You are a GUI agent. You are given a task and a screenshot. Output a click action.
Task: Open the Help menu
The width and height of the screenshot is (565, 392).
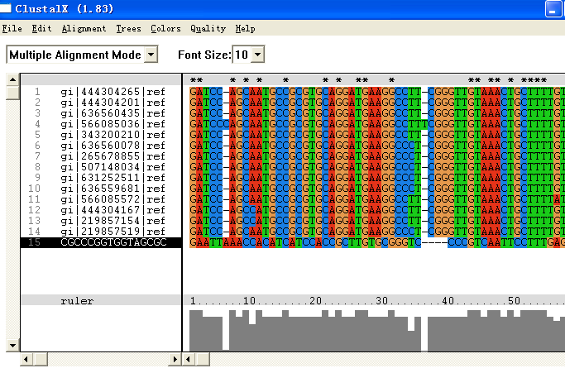[245, 28]
